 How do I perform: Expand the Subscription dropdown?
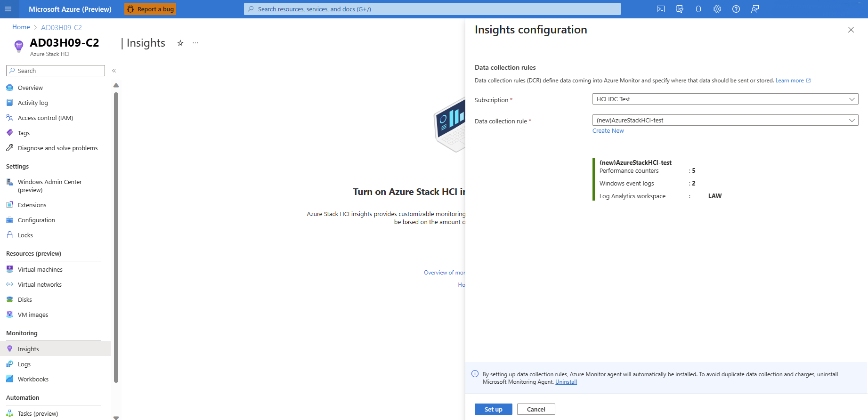pyautogui.click(x=725, y=99)
